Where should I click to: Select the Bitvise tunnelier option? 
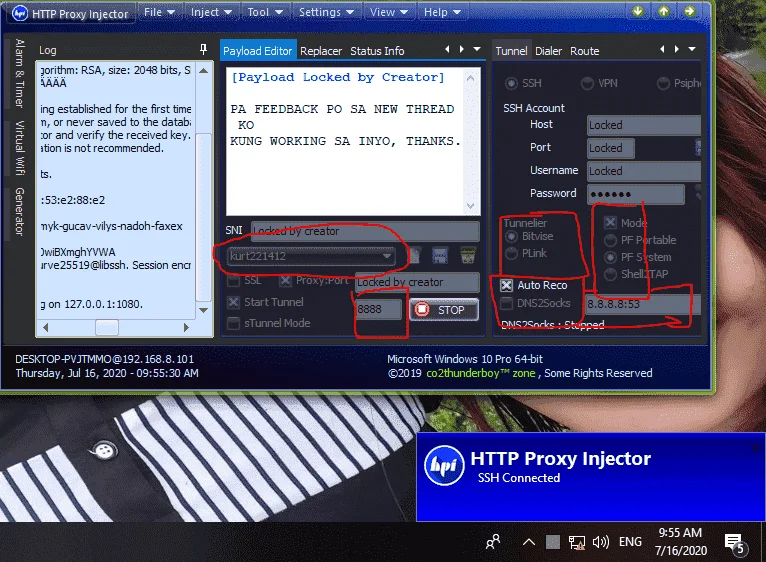pyautogui.click(x=511, y=237)
